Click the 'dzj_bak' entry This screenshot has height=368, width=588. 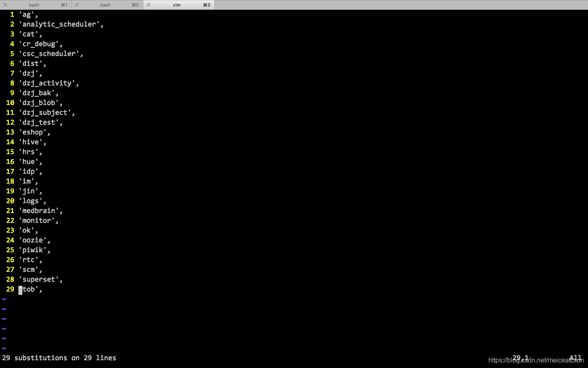point(38,93)
